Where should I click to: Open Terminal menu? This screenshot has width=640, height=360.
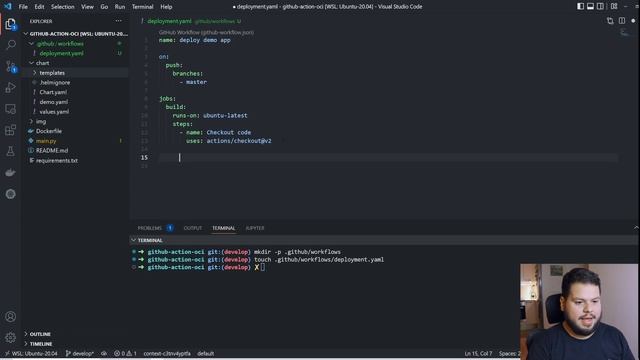coord(142,7)
